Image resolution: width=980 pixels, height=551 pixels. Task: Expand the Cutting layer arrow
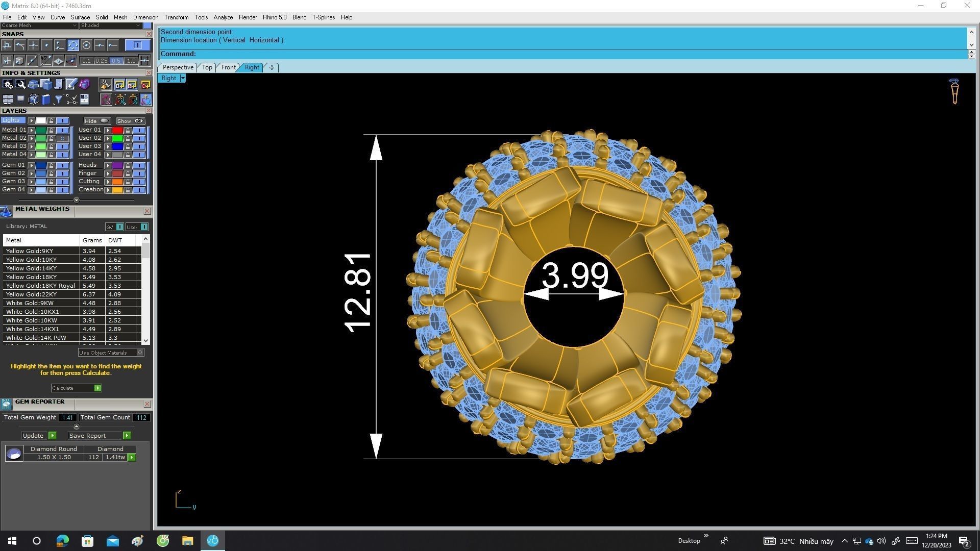click(x=108, y=182)
